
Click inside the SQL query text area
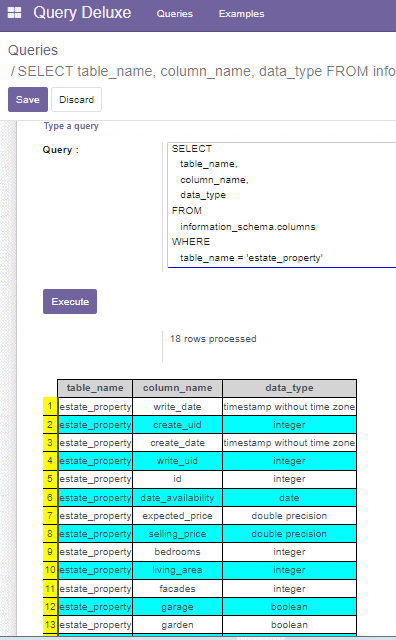pyautogui.click(x=282, y=204)
